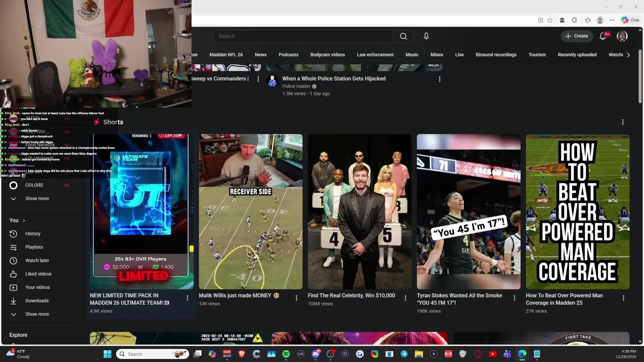The image size is (644, 362).
Task: Play the Malik Willis receiver side short
Action: [x=251, y=212]
